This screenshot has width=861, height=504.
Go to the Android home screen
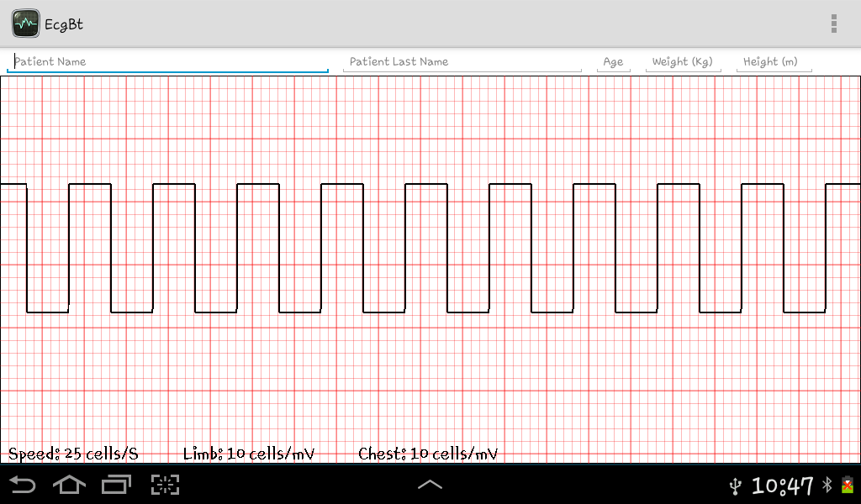pos(70,485)
